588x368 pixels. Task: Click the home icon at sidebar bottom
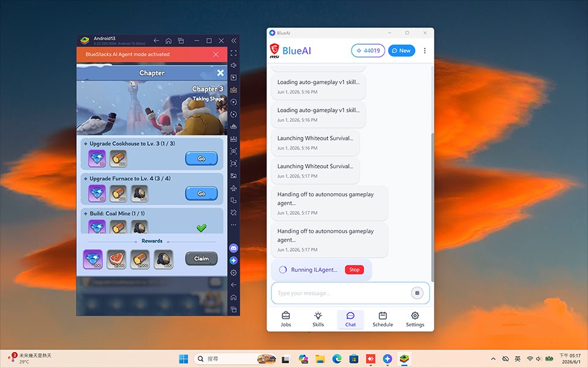tap(233, 297)
